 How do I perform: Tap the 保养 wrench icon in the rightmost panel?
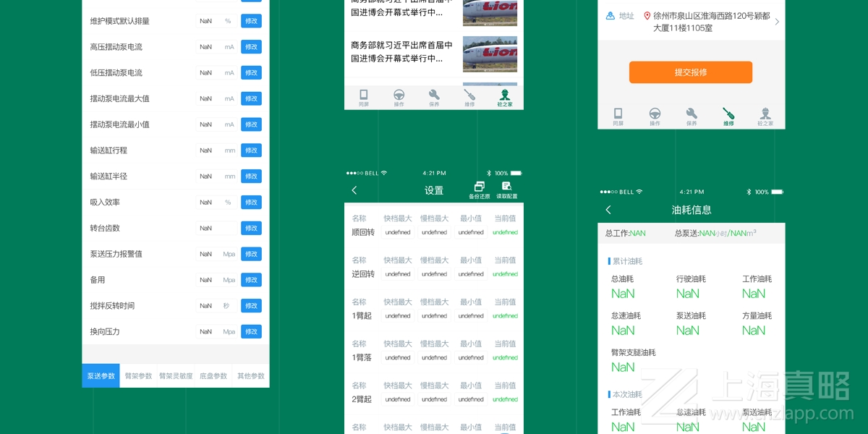[692, 114]
